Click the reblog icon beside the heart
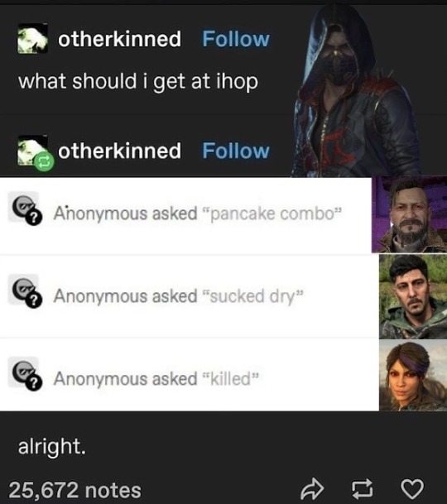This screenshot has height=504, width=447. (362, 489)
